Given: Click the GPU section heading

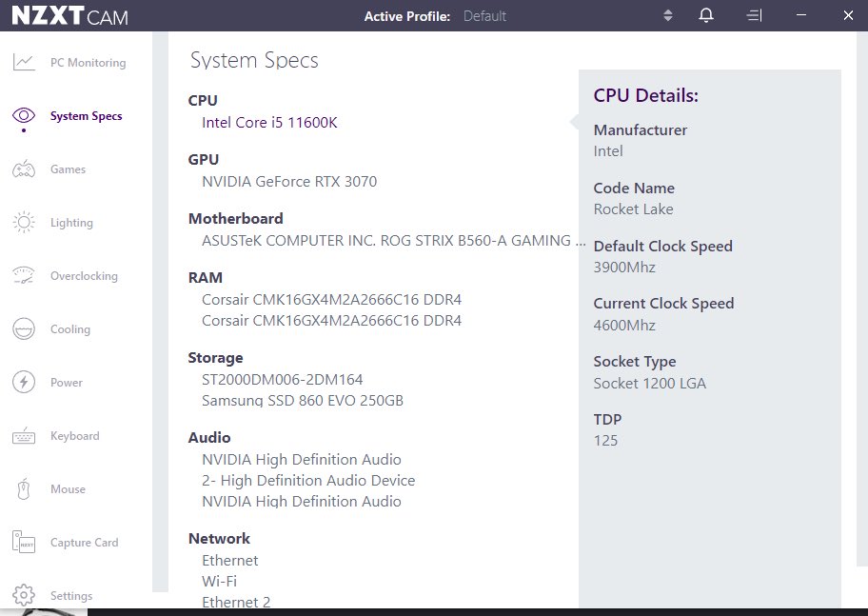Looking at the screenshot, I should 204,160.
